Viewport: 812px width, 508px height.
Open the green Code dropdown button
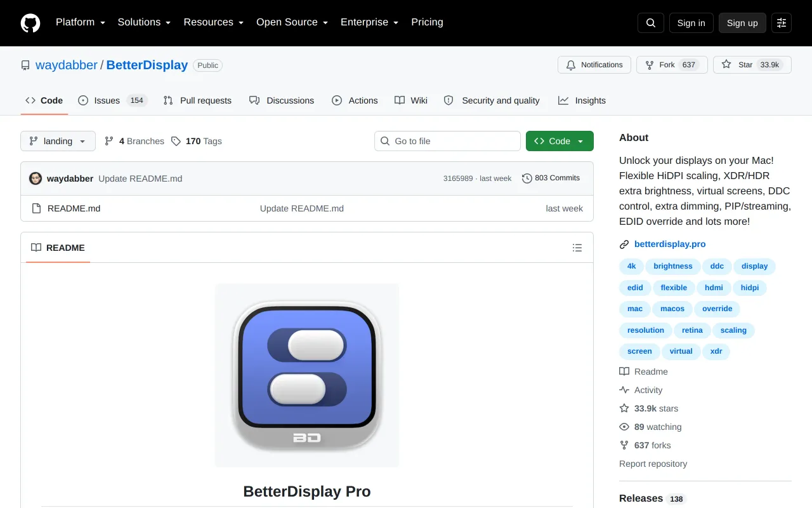point(560,141)
